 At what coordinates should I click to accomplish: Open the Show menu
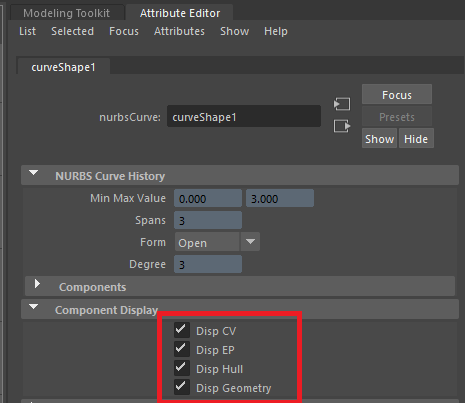(234, 31)
